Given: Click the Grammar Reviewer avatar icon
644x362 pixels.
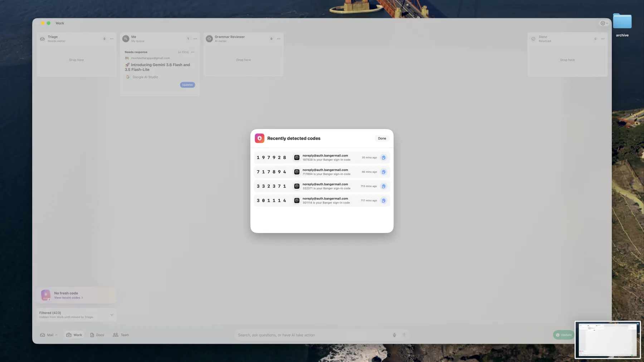Looking at the screenshot, I should click(209, 39).
